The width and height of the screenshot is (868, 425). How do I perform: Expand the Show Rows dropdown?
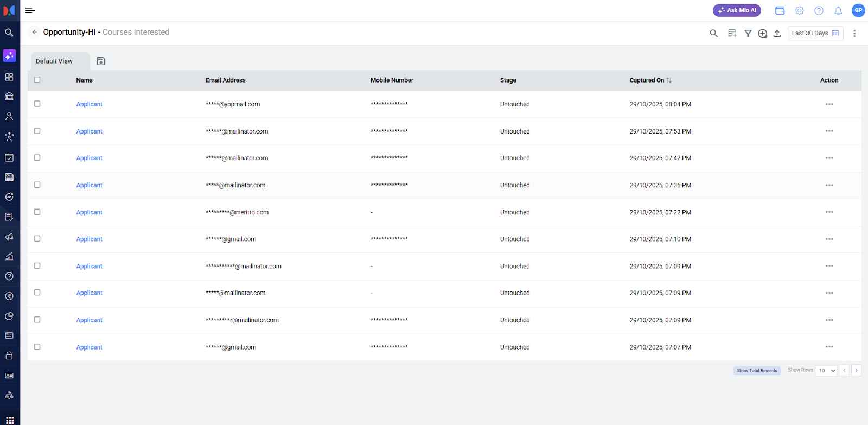tap(826, 371)
